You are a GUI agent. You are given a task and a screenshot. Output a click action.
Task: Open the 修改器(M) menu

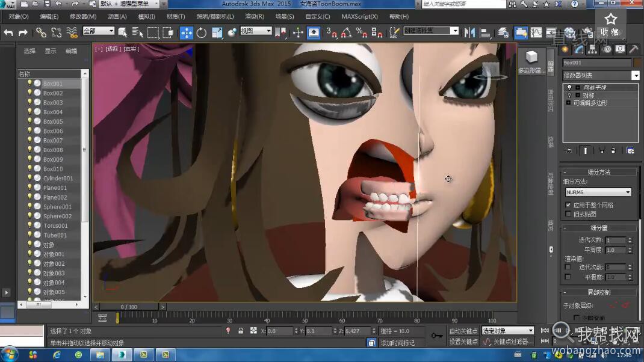tap(83, 16)
